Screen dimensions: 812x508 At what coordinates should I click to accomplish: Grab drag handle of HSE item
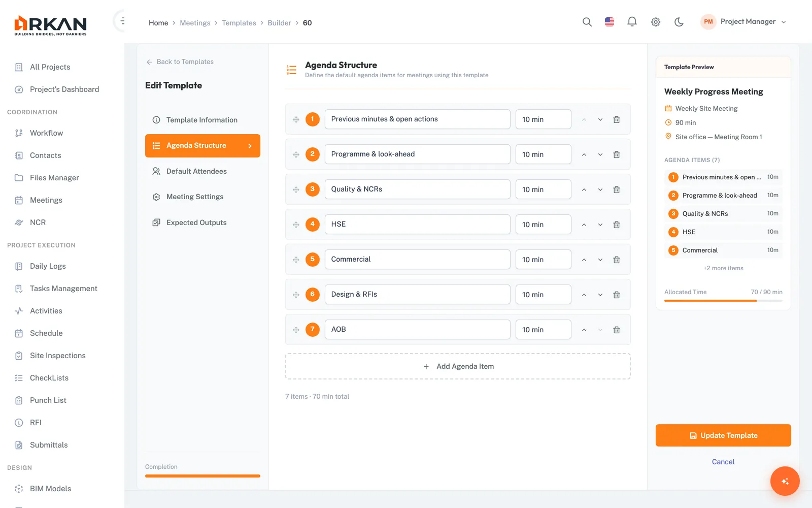(296, 225)
